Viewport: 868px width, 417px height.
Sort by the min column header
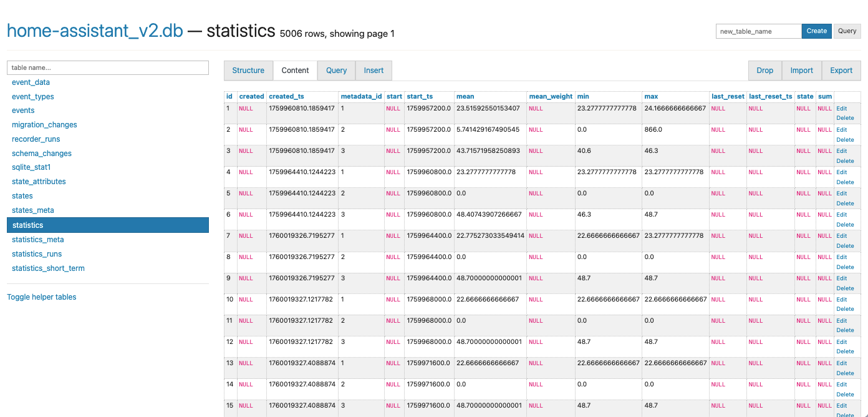click(x=583, y=97)
